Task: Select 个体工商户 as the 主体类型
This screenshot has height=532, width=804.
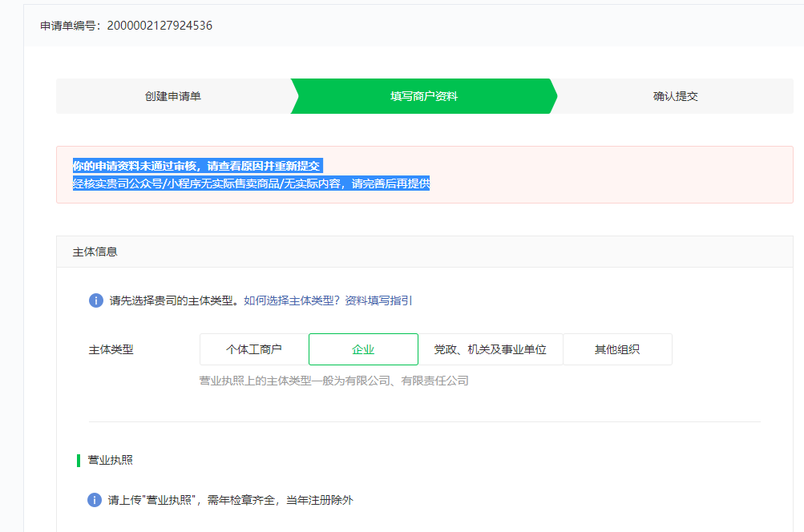Action: coord(254,349)
